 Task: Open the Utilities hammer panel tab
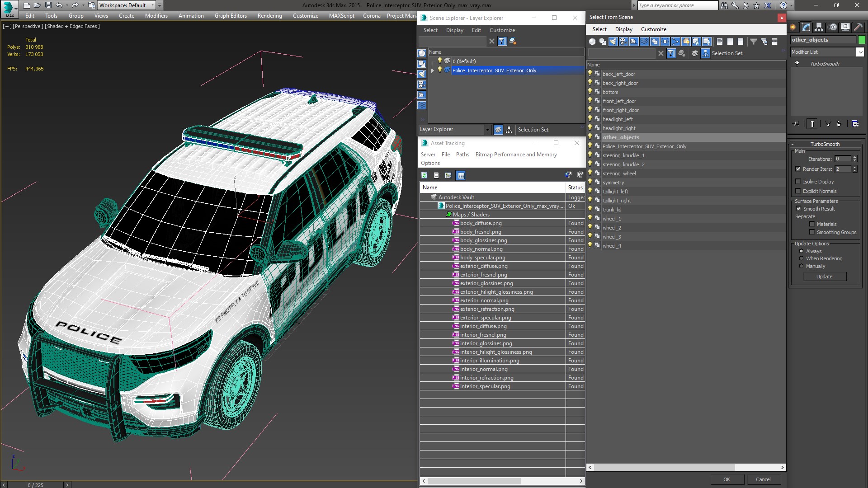coord(858,27)
